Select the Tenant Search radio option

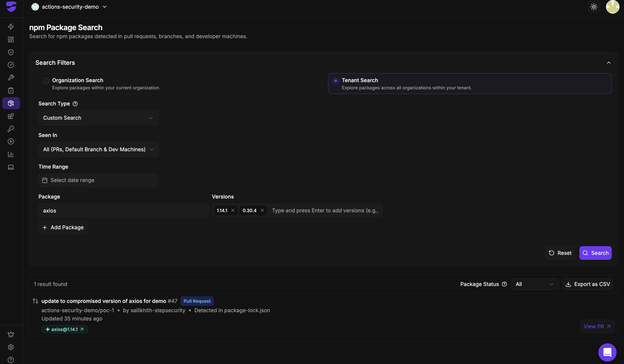(336, 81)
